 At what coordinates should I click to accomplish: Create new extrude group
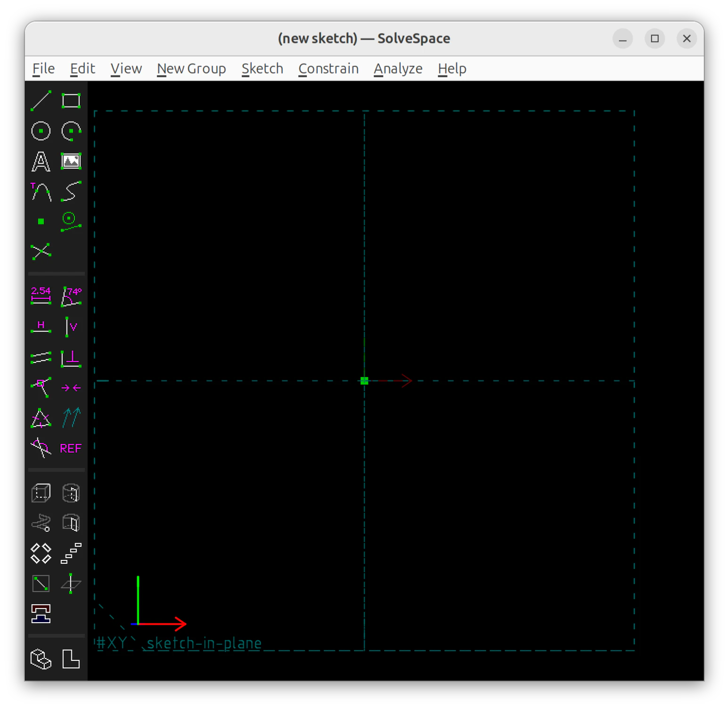41,493
